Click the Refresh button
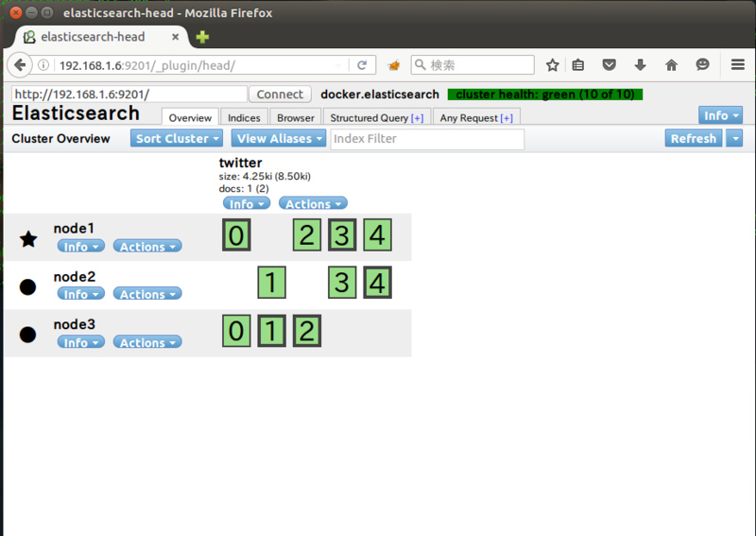The image size is (756, 536). 694,138
